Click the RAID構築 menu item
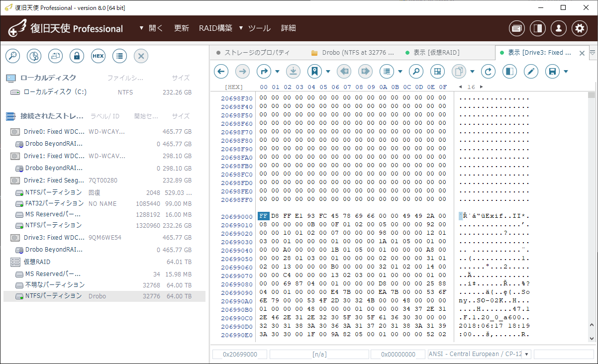Screen dimensions: 598x364 pyautogui.click(x=215, y=28)
